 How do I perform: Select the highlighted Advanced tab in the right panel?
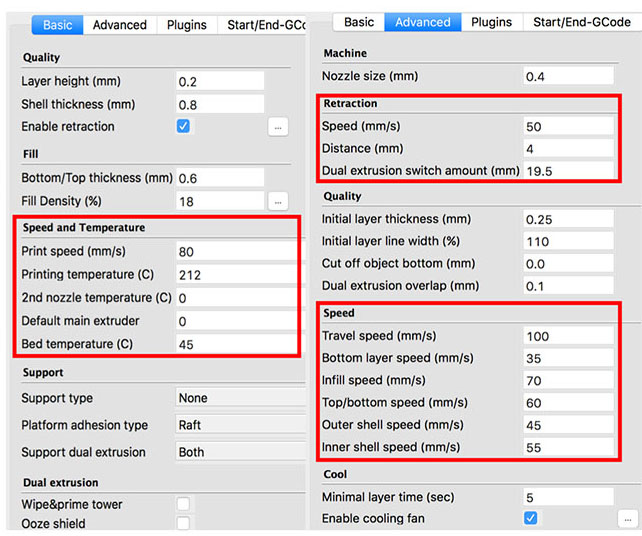point(423,22)
